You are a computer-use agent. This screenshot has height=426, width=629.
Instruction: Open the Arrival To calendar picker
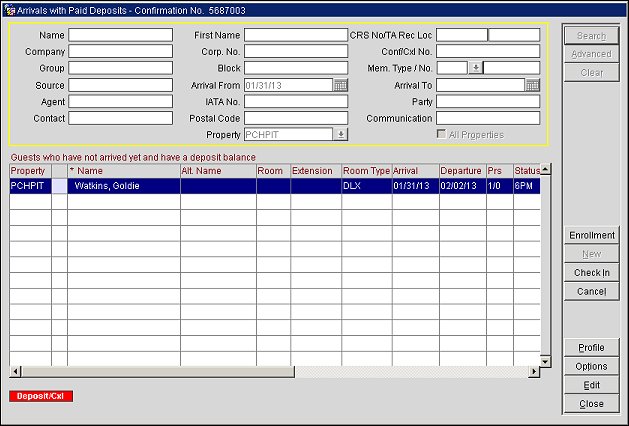click(532, 85)
